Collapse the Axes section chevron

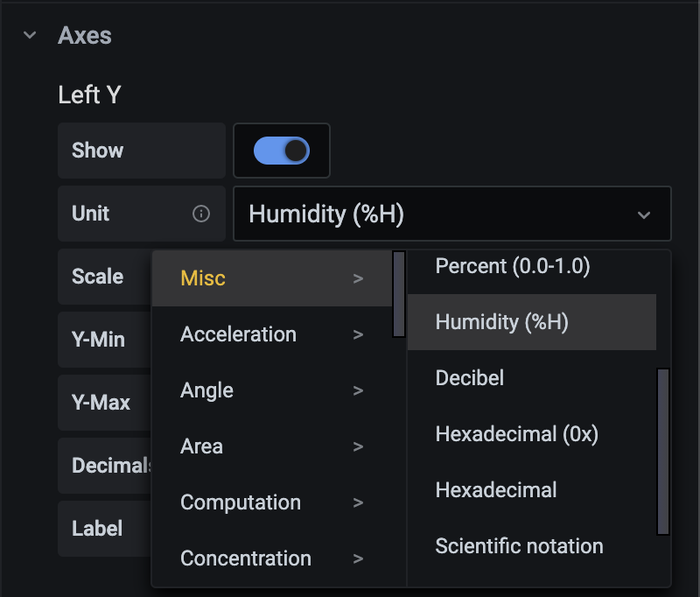[28, 36]
